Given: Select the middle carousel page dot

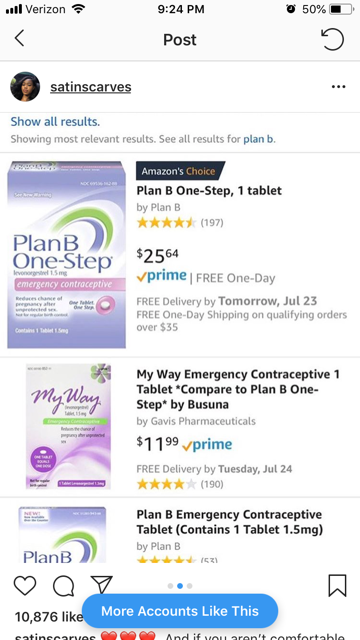Looking at the screenshot, I should point(180,586).
